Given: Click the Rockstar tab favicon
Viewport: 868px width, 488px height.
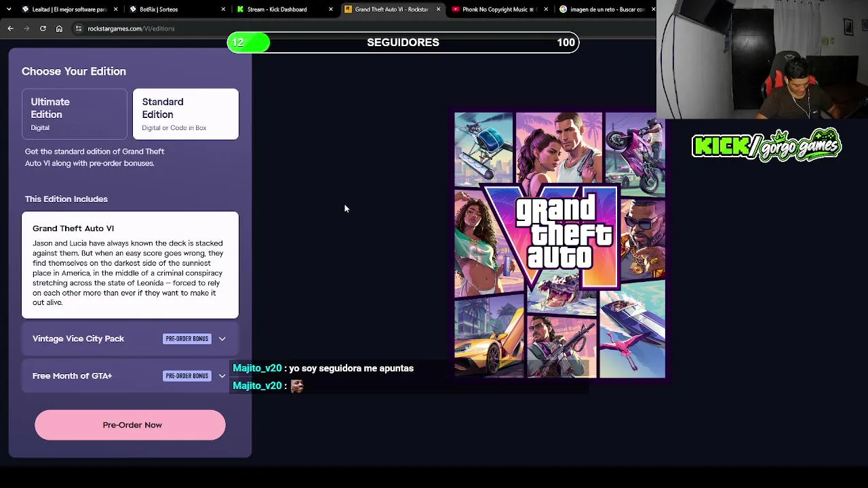Looking at the screenshot, I should click(x=348, y=9).
